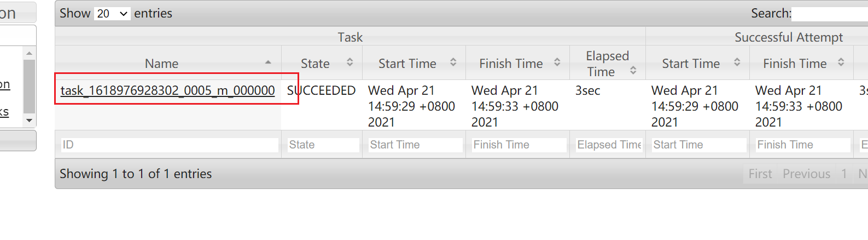
Task: Click sidebar scrollbar down arrow
Action: point(30,121)
